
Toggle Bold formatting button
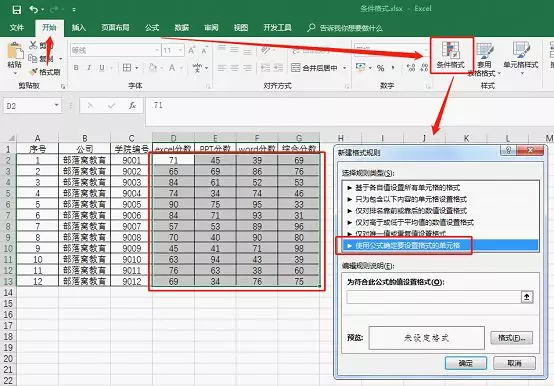point(76,67)
